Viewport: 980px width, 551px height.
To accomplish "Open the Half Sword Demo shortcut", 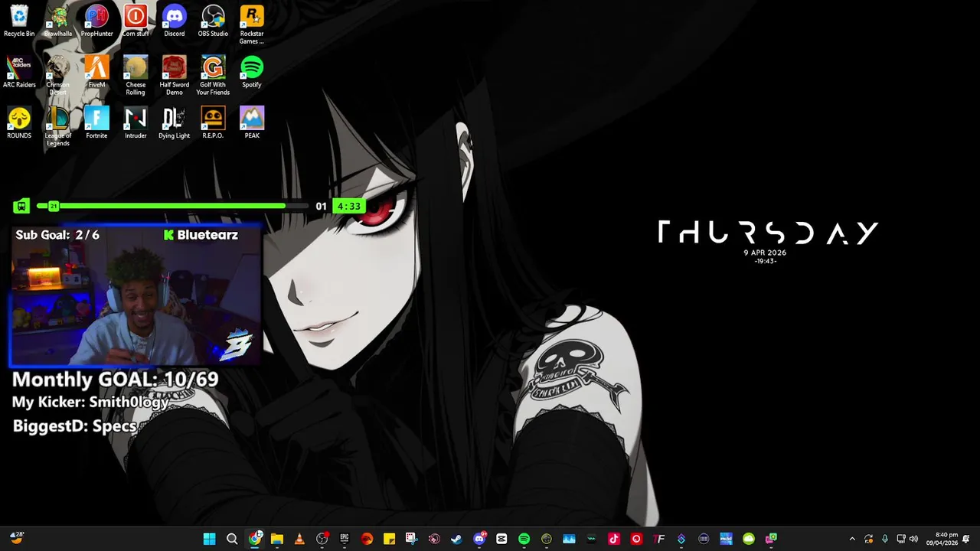I will pyautogui.click(x=175, y=76).
